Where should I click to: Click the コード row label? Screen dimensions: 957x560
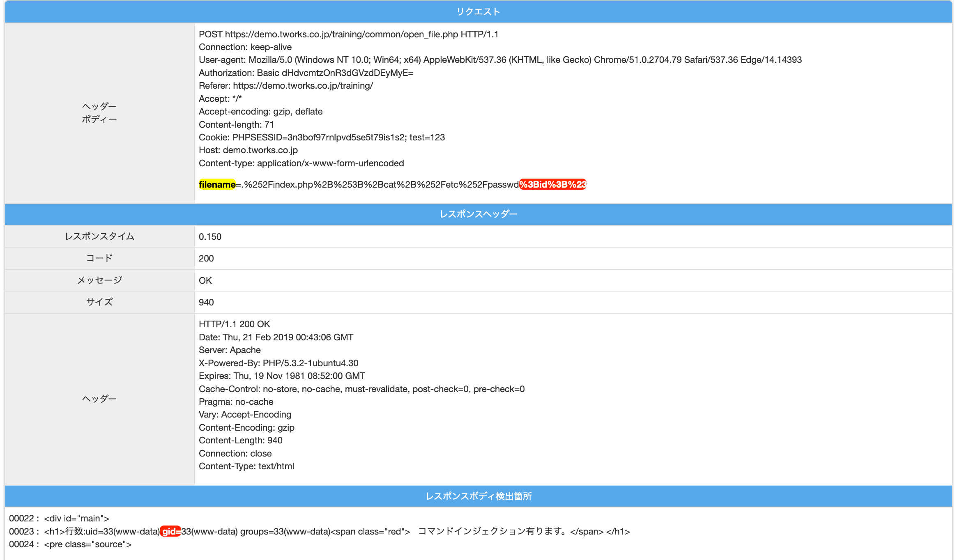99,258
